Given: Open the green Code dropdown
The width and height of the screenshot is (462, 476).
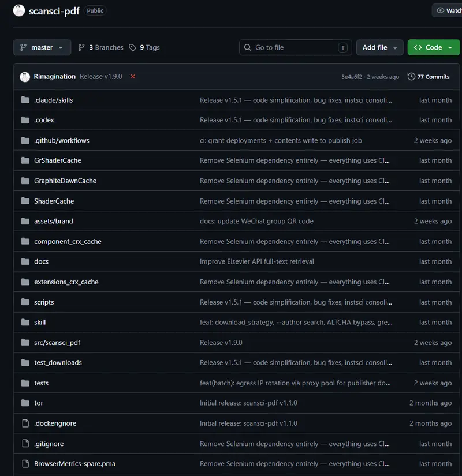Looking at the screenshot, I should (434, 47).
